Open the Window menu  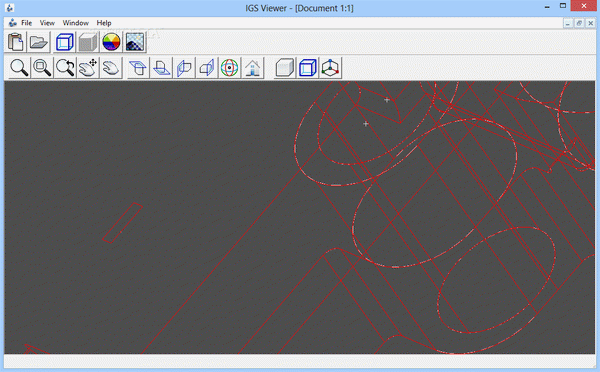[76, 23]
